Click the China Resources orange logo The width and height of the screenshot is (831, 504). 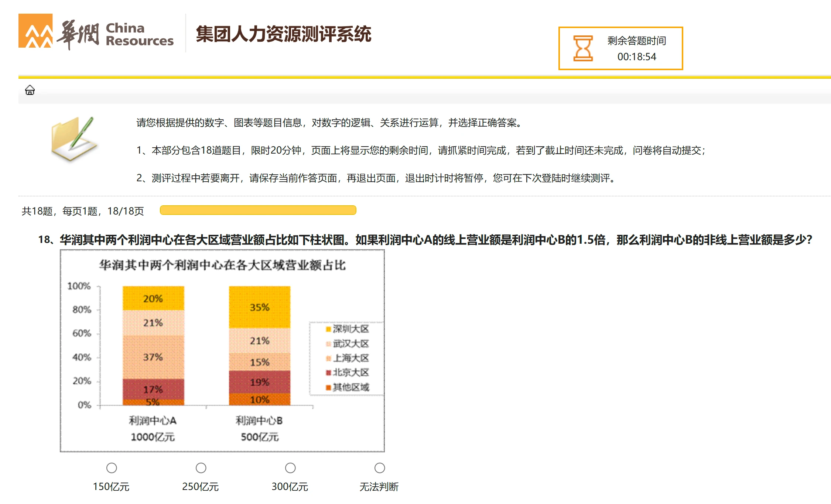point(35,31)
